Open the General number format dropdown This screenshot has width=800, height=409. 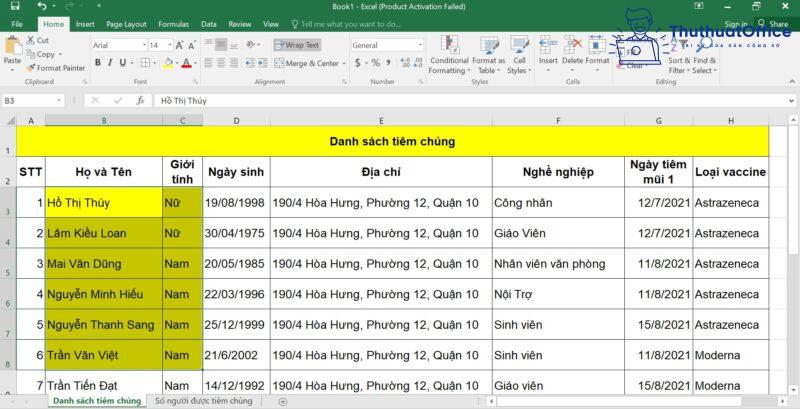[420, 45]
